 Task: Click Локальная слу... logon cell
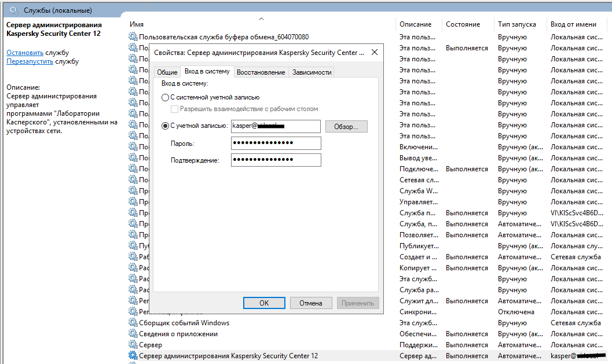pyautogui.click(x=577, y=246)
